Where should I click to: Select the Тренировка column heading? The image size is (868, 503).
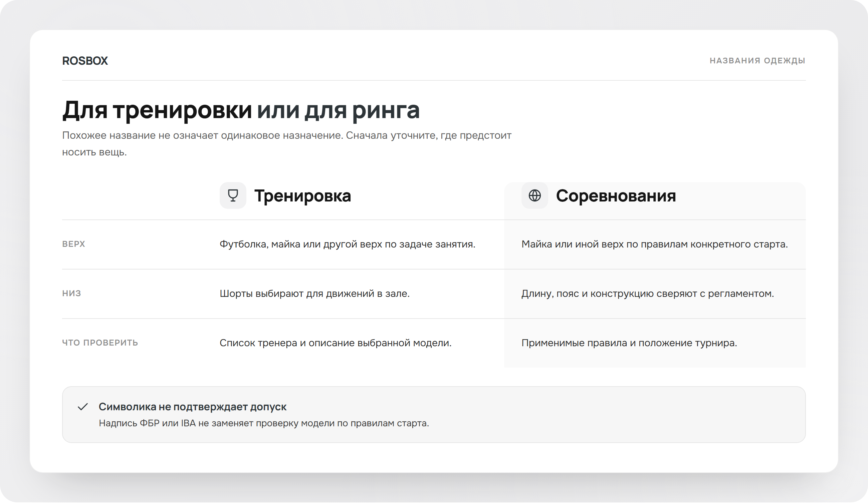tap(302, 196)
